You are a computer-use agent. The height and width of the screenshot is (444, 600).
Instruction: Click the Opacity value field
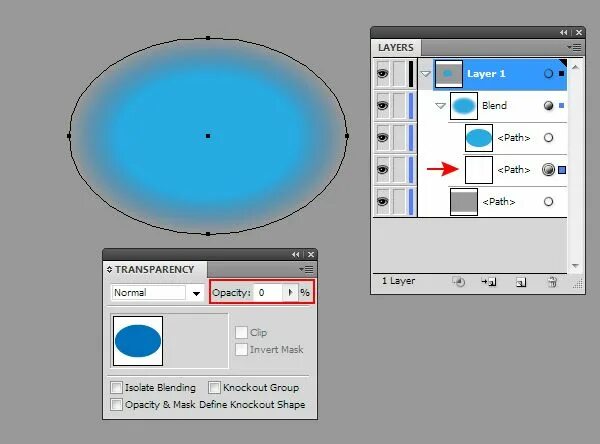pyautogui.click(x=269, y=293)
